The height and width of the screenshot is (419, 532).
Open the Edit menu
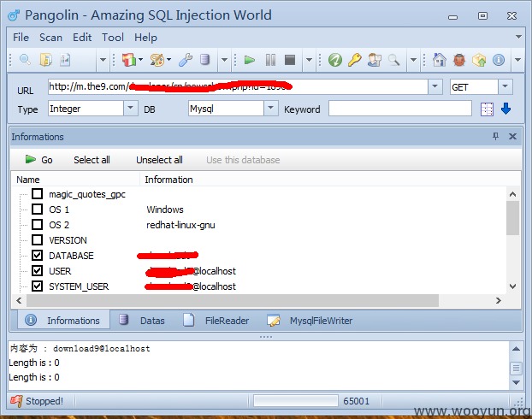pos(82,38)
